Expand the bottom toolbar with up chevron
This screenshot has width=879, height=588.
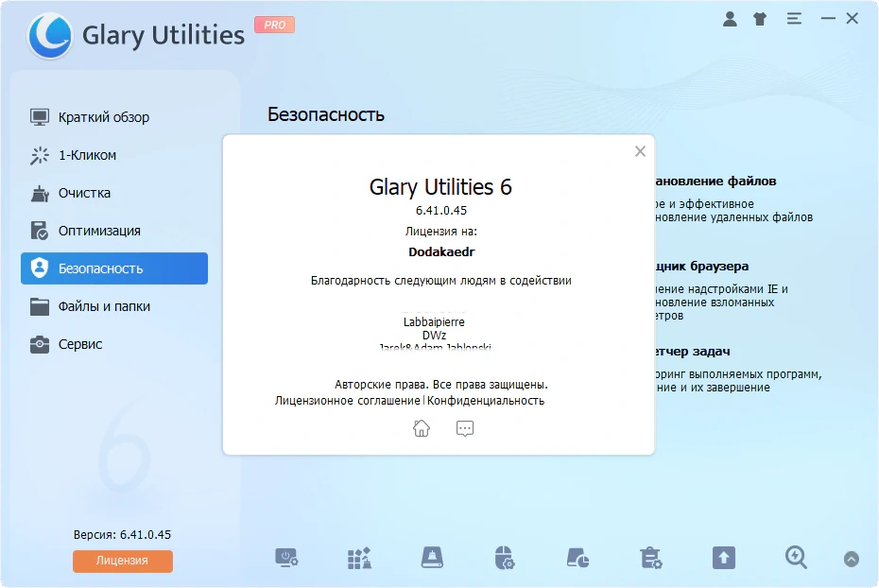click(852, 560)
